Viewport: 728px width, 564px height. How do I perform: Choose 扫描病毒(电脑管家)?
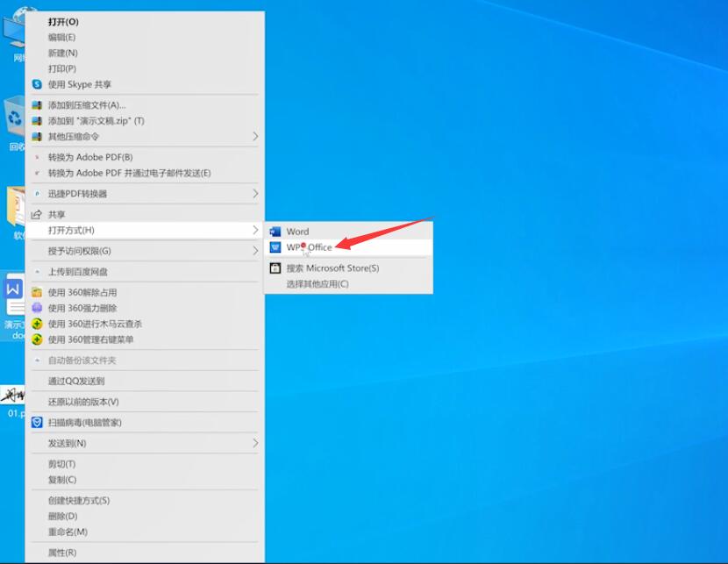(145, 423)
